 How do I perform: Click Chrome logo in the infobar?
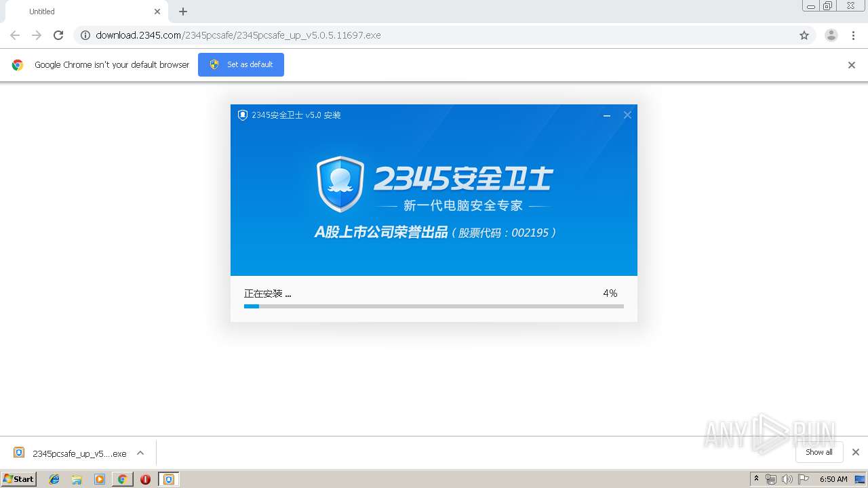[18, 65]
